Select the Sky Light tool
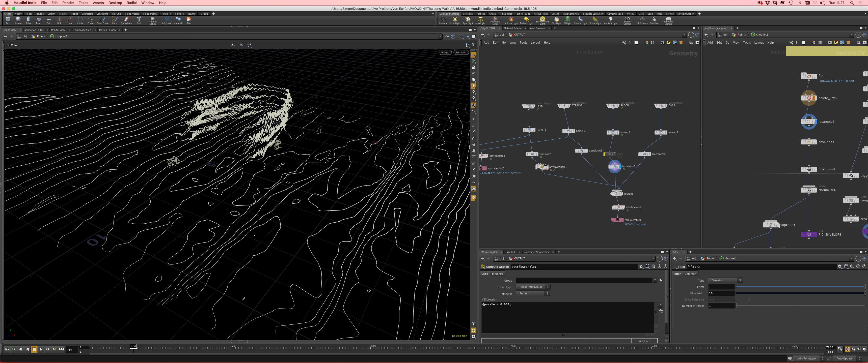The image size is (868, 363). point(557,20)
